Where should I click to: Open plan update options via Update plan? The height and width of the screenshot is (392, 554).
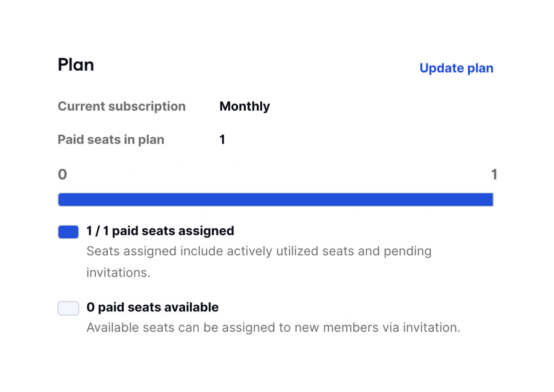click(456, 68)
